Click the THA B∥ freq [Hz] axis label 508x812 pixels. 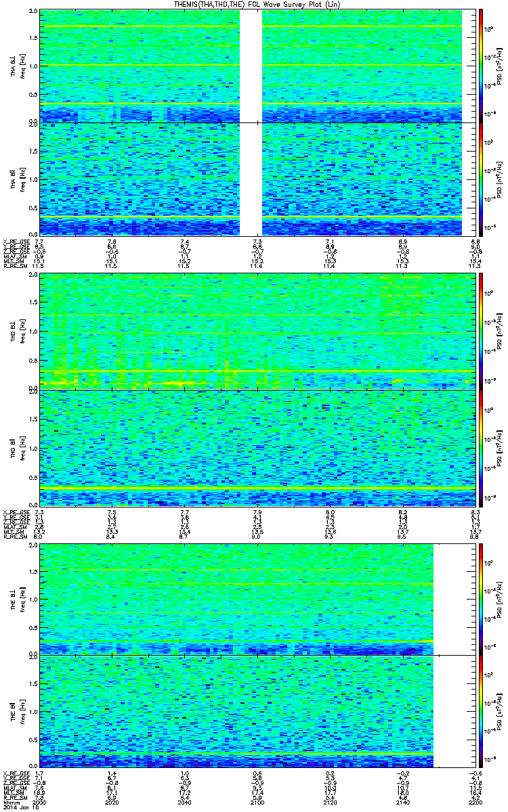tap(22, 179)
